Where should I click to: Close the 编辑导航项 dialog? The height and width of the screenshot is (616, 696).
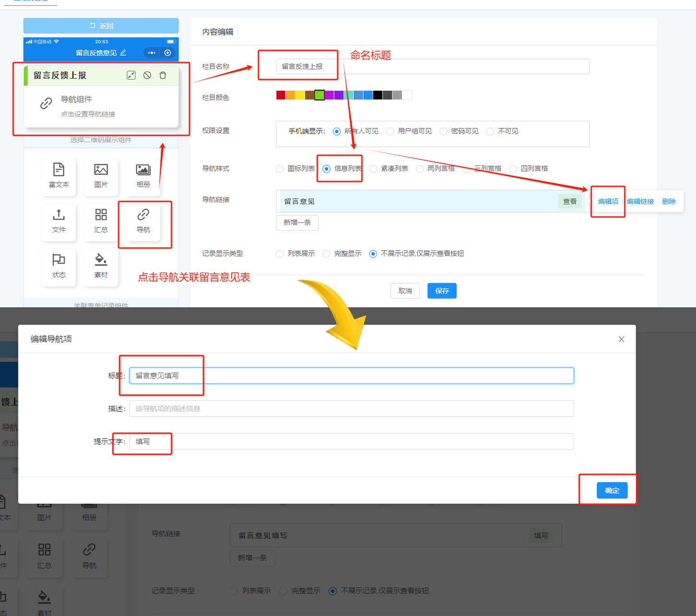point(621,339)
